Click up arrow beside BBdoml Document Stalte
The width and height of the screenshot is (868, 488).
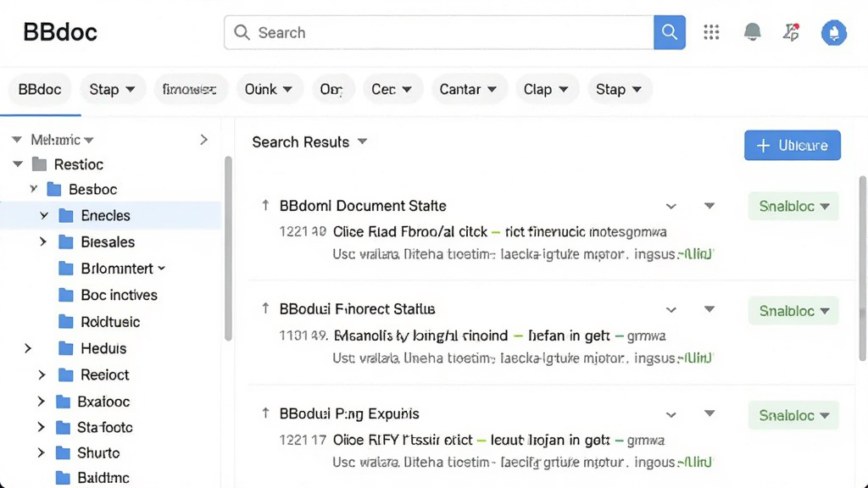(265, 205)
